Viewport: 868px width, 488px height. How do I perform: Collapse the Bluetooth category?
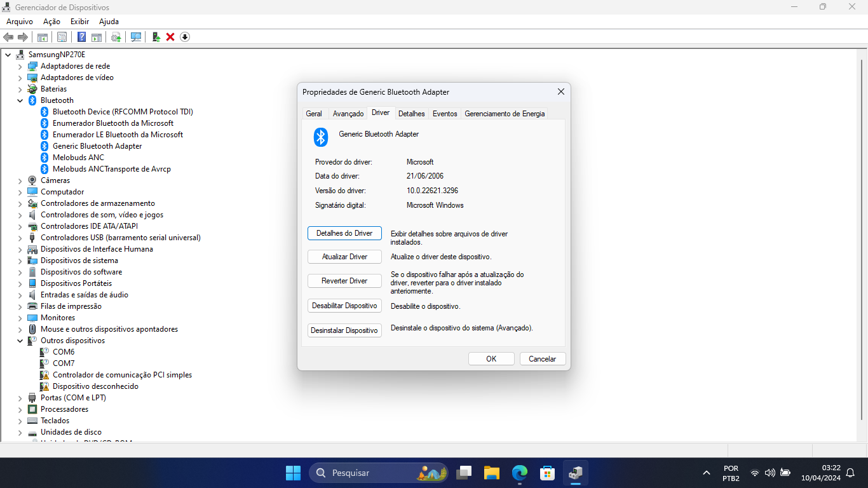point(20,100)
